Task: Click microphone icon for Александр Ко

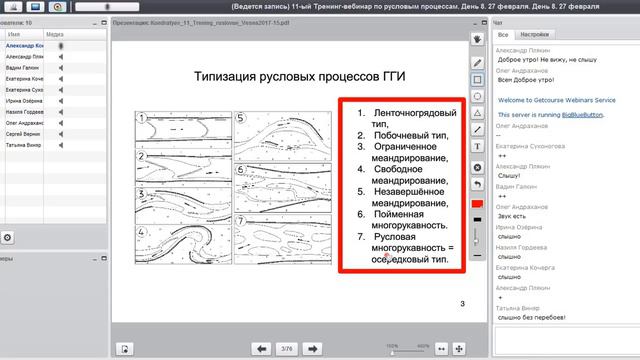Action: pyautogui.click(x=61, y=46)
